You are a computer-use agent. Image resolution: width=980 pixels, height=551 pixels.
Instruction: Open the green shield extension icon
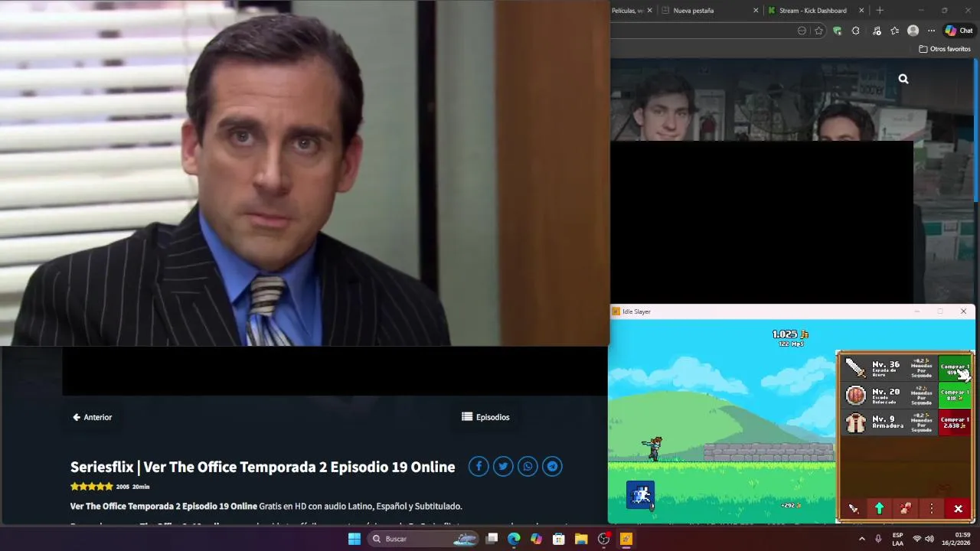pyautogui.click(x=837, y=31)
